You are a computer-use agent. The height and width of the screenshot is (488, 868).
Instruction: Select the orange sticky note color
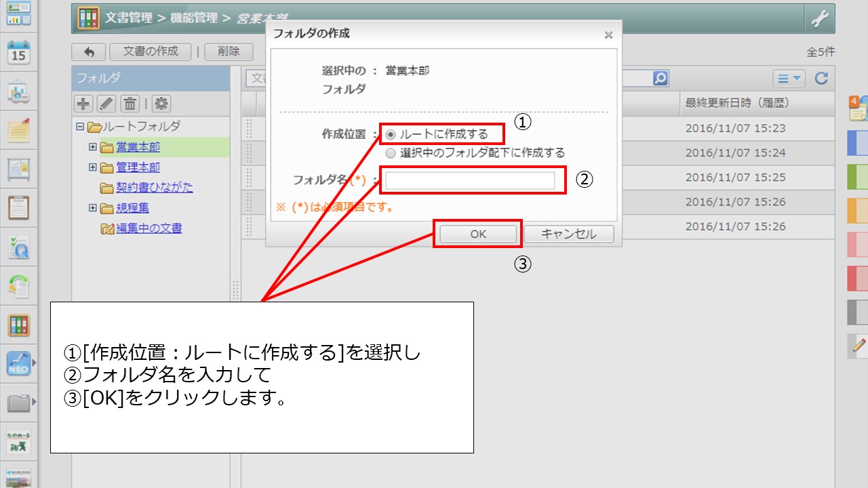[858, 211]
